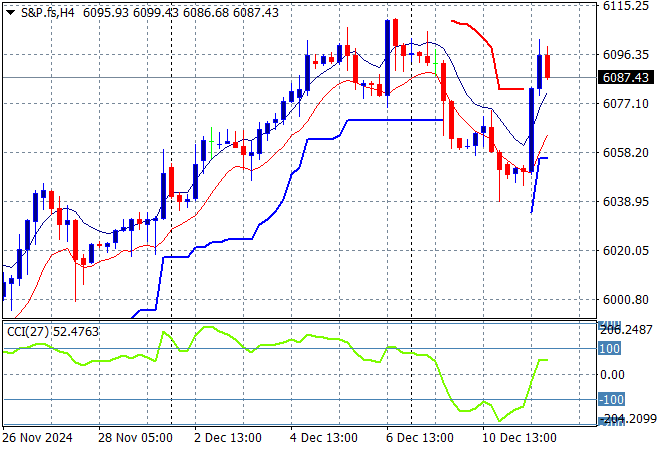This screenshot has height=450, width=660.
Task: Select the 28 Nov 05:00 time label
Action: point(135,438)
